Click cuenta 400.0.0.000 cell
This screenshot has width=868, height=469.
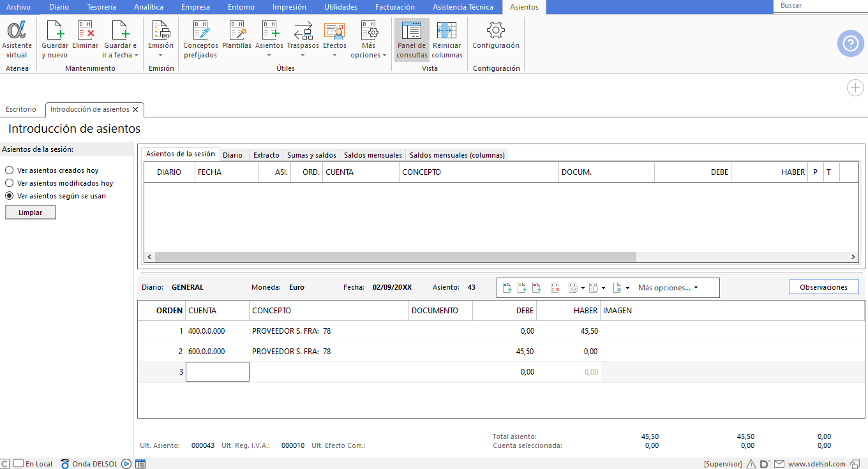[x=218, y=331]
